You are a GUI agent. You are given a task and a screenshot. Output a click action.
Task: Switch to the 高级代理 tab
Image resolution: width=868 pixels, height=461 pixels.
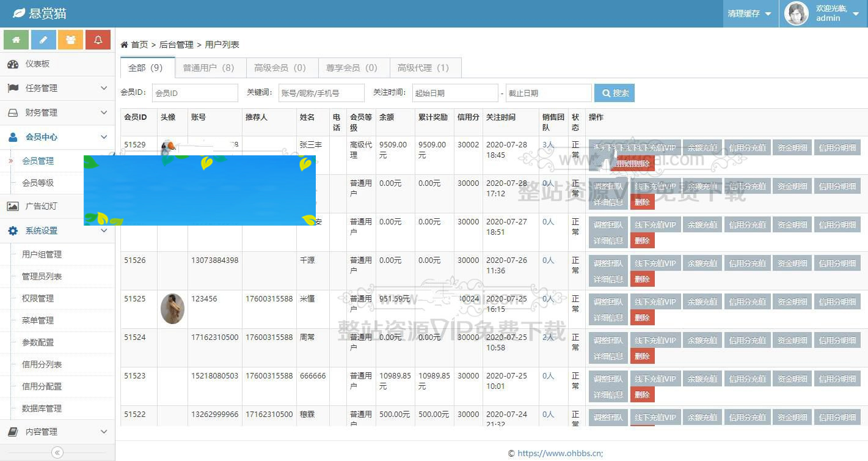[x=425, y=67]
